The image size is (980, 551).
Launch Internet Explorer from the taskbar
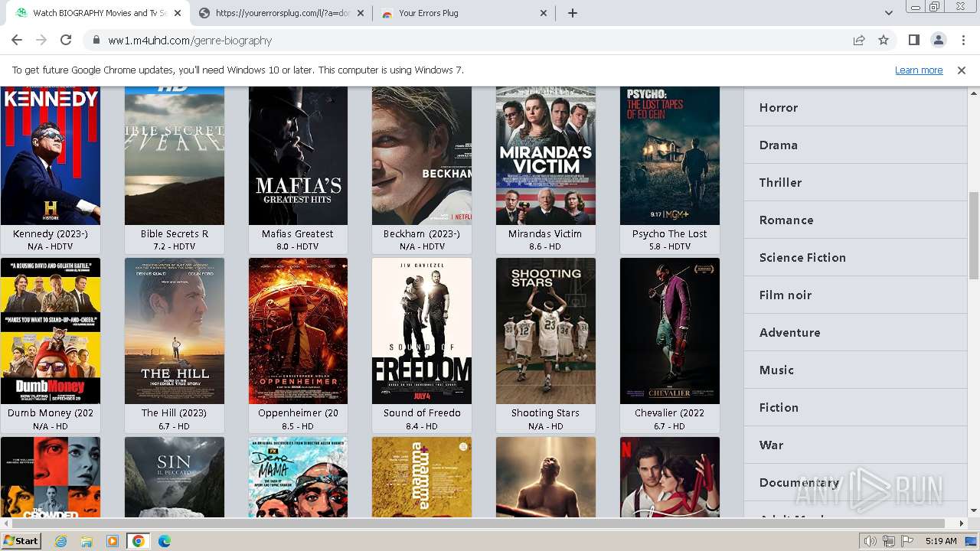point(60,541)
